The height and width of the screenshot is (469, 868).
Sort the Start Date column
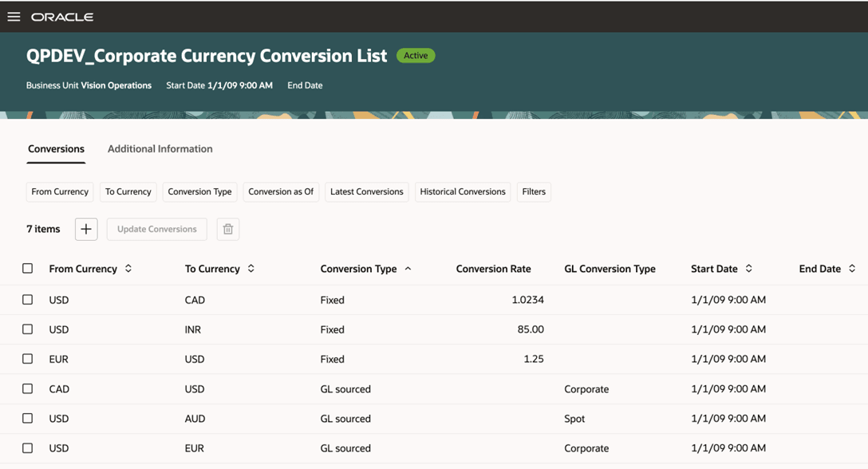tap(748, 269)
